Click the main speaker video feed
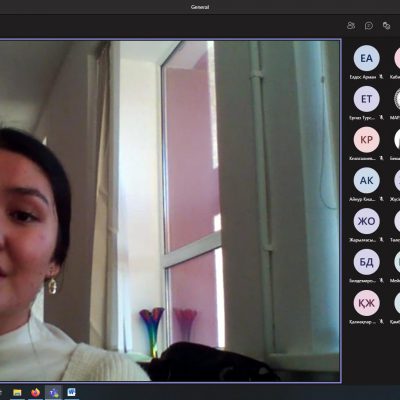The height and width of the screenshot is (400, 400). pyautogui.click(x=170, y=211)
